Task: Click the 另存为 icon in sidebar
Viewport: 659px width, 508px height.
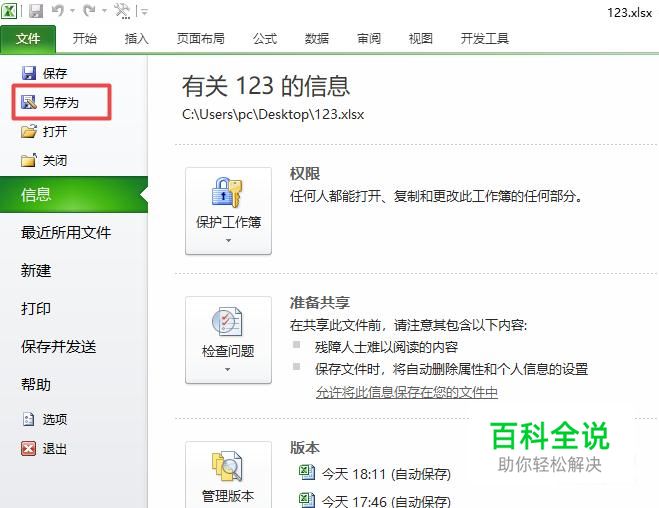Action: pos(29,102)
